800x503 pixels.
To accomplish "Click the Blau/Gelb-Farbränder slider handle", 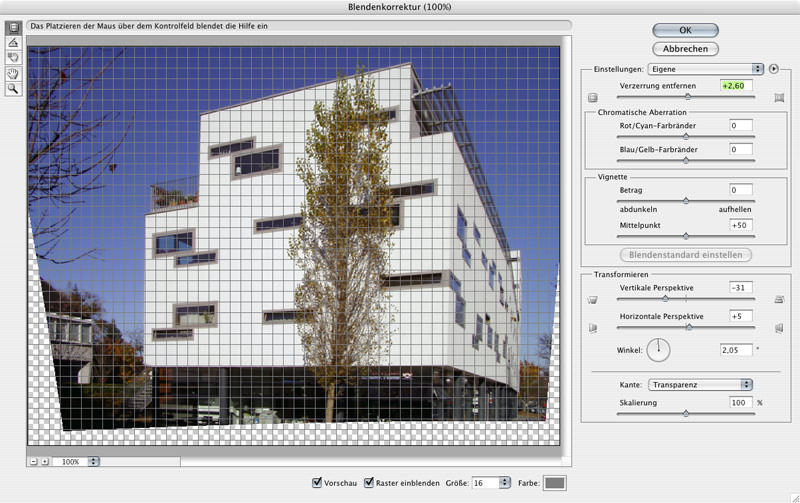I will pos(686,160).
